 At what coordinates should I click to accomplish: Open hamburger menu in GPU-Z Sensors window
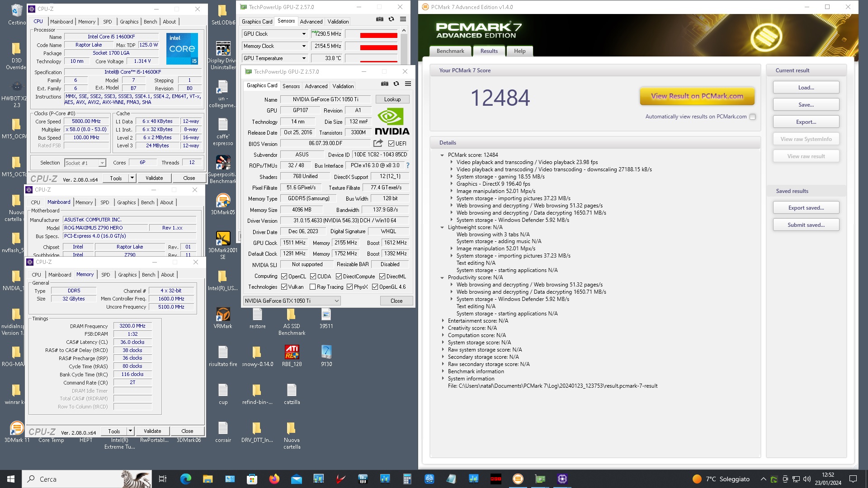point(403,19)
